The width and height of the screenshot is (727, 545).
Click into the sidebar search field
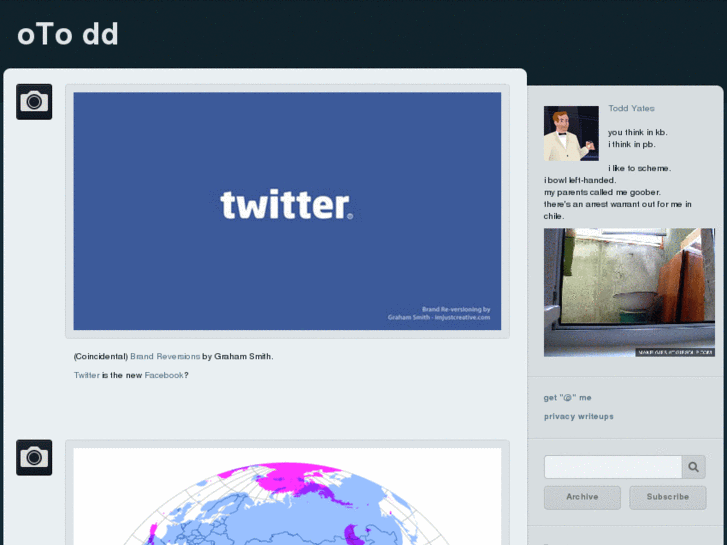coord(613,467)
